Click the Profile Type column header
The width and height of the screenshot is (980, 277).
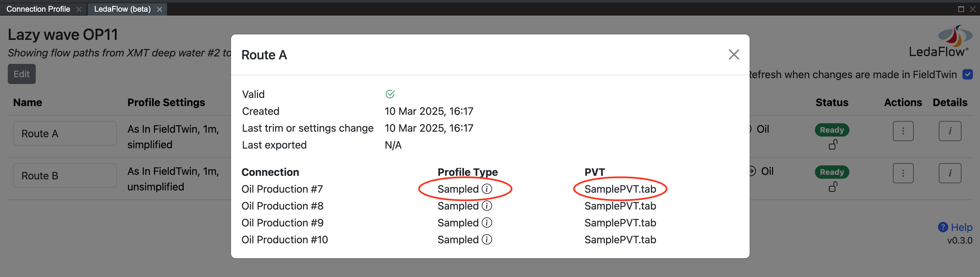467,172
